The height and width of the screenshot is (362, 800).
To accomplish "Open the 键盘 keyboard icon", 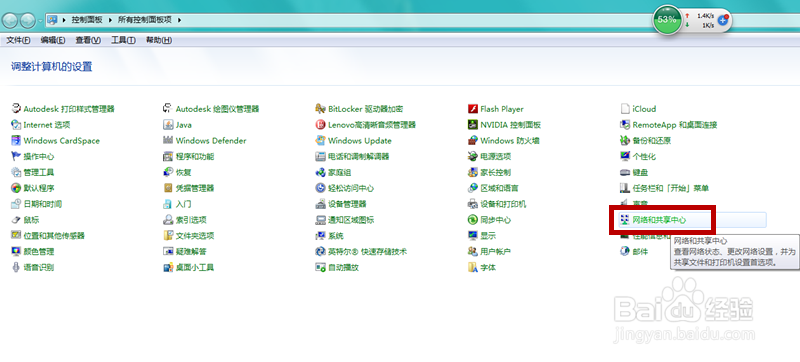I will click(625, 172).
